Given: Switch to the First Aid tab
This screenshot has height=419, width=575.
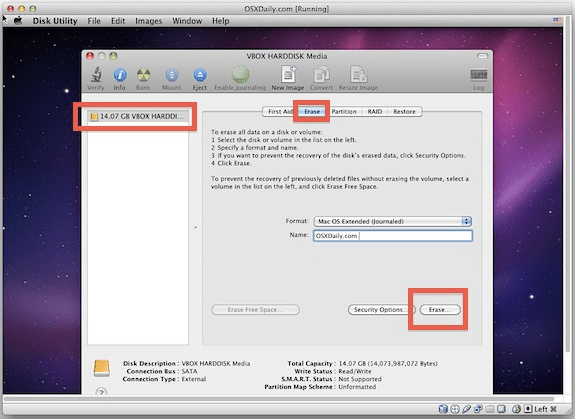Looking at the screenshot, I should 280,111.
